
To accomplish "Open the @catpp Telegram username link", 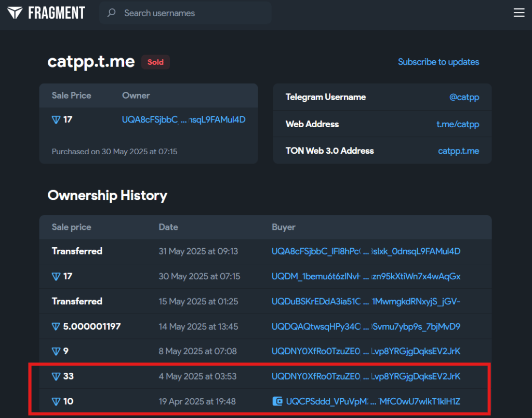I will 463,97.
